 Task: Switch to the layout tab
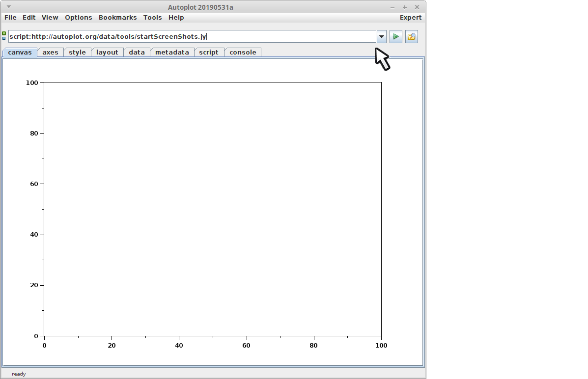point(107,53)
